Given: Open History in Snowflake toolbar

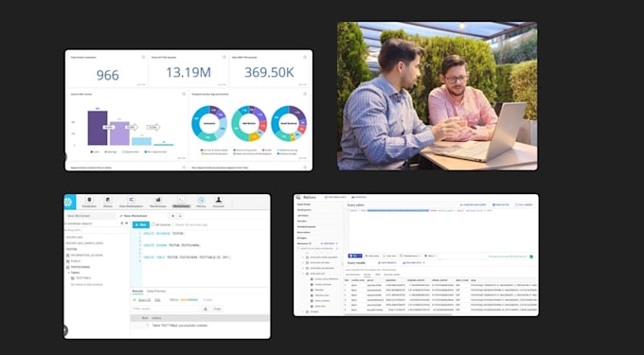Looking at the screenshot, I should tap(201, 202).
